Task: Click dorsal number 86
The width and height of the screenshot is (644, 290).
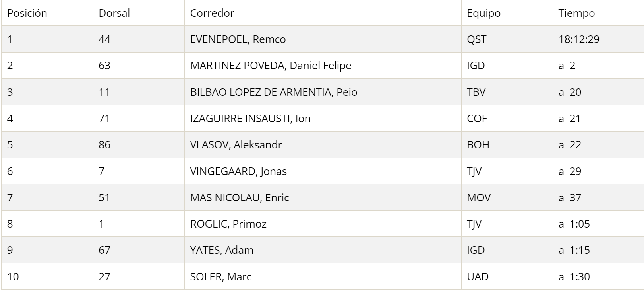Action: pyautogui.click(x=104, y=145)
